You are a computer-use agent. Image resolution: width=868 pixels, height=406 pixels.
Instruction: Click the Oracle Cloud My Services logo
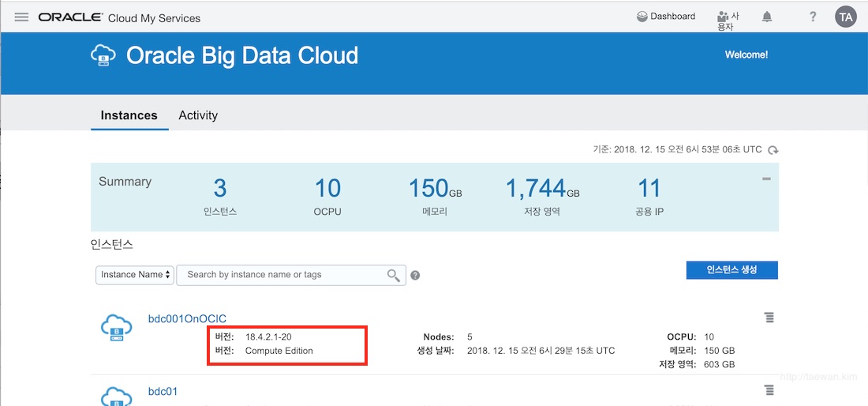[119, 17]
